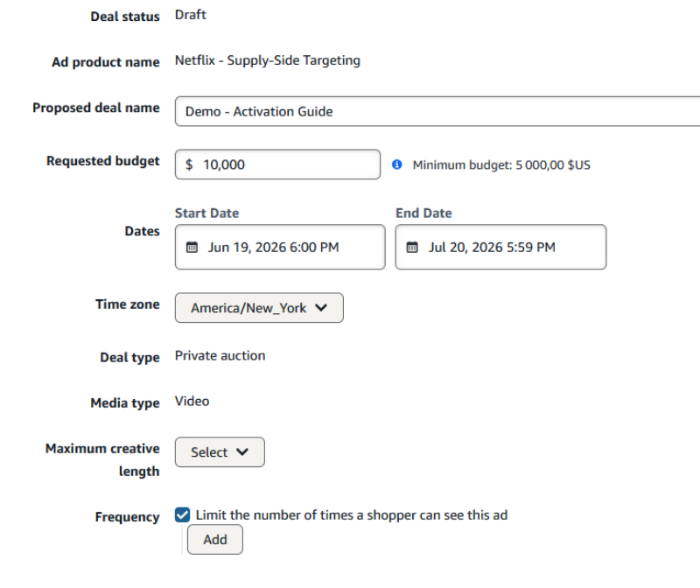Click the 'Media type' label
Viewport: 700px width, 588px height.
click(125, 403)
